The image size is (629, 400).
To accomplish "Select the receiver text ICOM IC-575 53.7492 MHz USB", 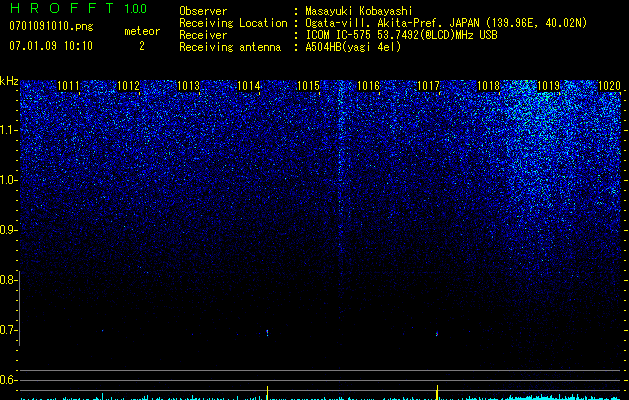I will click(x=401, y=35).
